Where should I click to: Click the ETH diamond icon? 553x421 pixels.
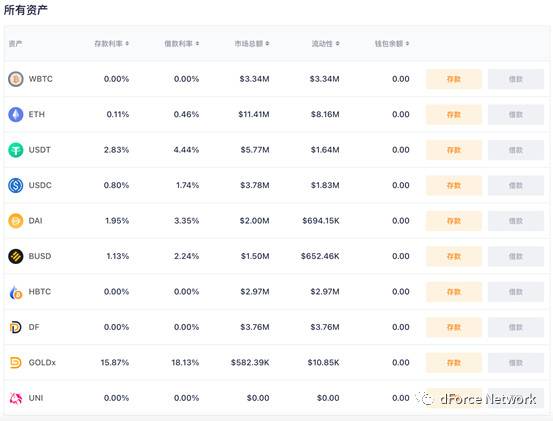click(x=16, y=115)
